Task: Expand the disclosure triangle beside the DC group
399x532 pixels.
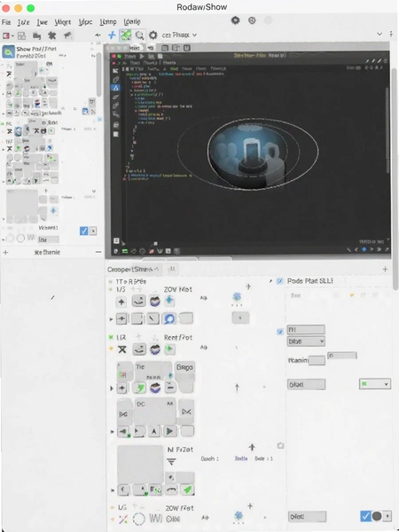Action: click(112, 432)
